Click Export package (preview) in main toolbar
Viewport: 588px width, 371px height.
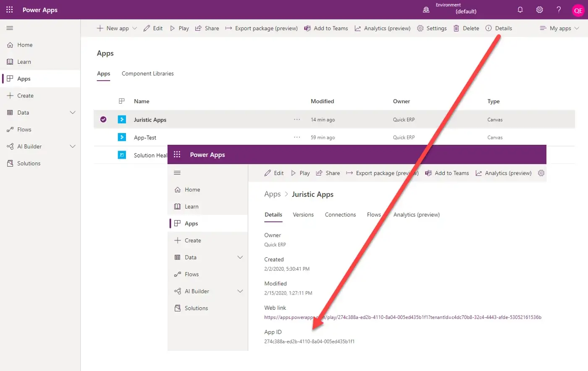[x=261, y=28]
